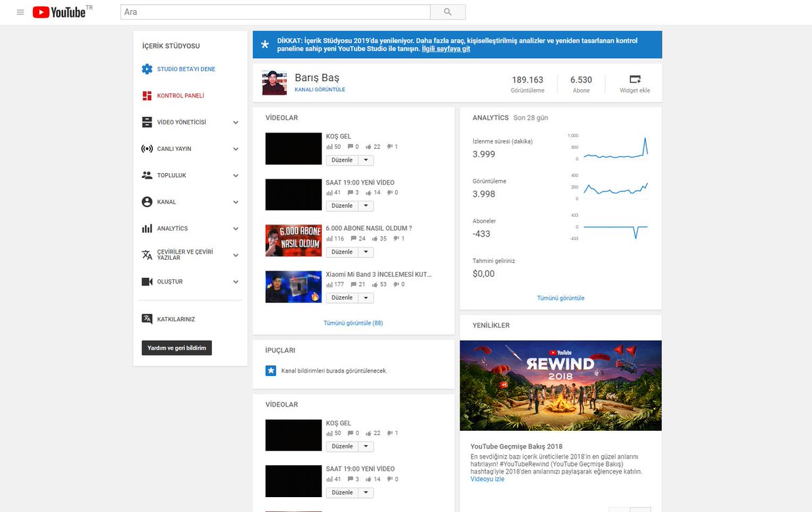Click Düzenle button for first KOŞ GEL video
This screenshot has height=512, width=812.
[342, 160]
